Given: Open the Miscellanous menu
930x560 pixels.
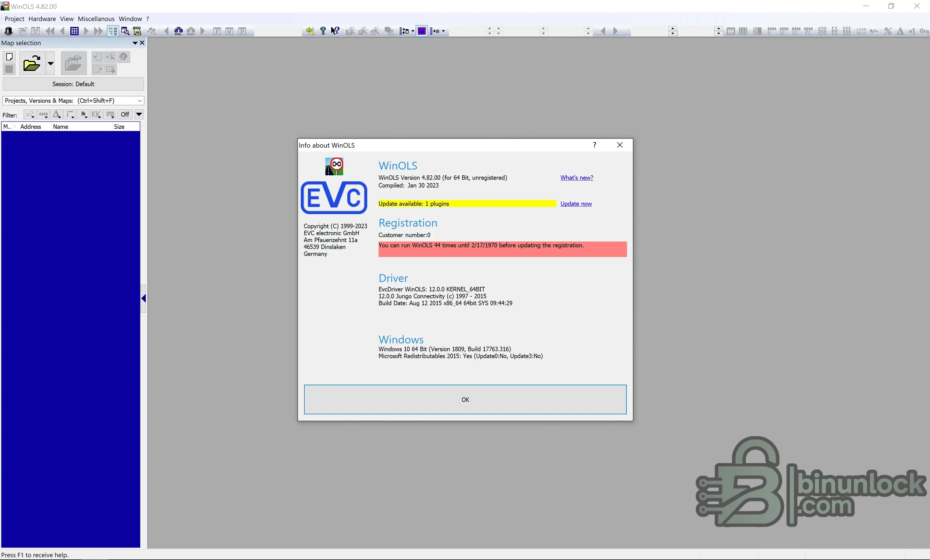Looking at the screenshot, I should coord(96,19).
